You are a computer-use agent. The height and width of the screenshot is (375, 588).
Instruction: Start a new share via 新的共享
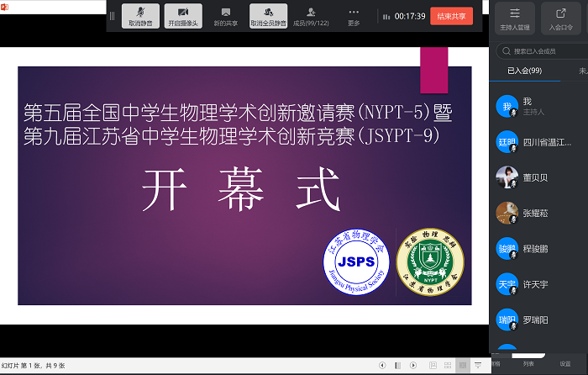pos(226,17)
